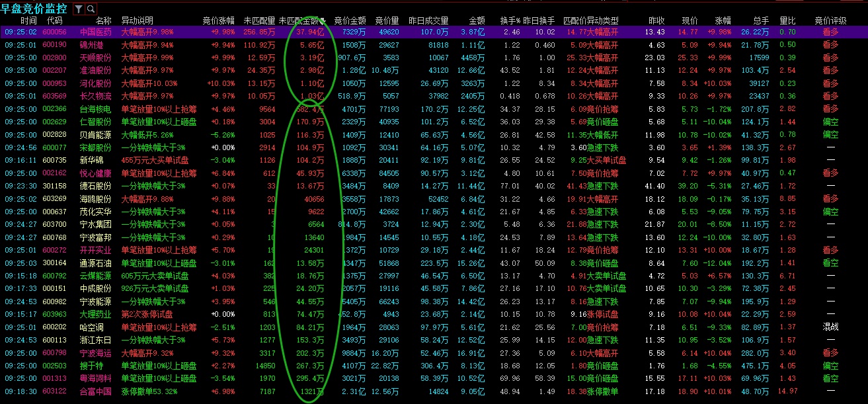
Task: Click the 混战 rating in 哈空调 row
Action: (831, 327)
